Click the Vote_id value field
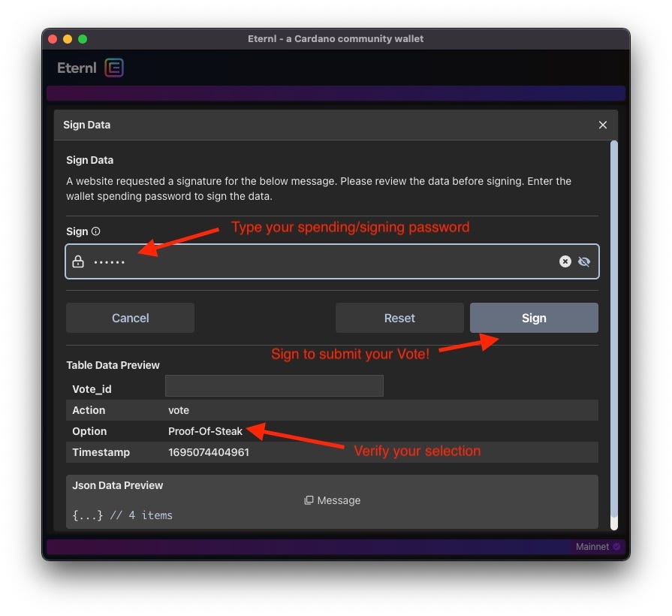Viewport: 672px width, 616px height. [x=274, y=386]
